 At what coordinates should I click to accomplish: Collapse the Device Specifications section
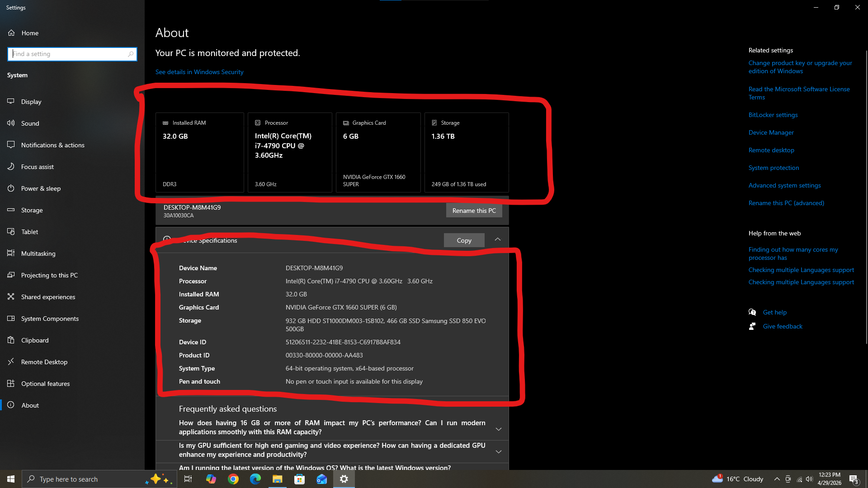(497, 239)
